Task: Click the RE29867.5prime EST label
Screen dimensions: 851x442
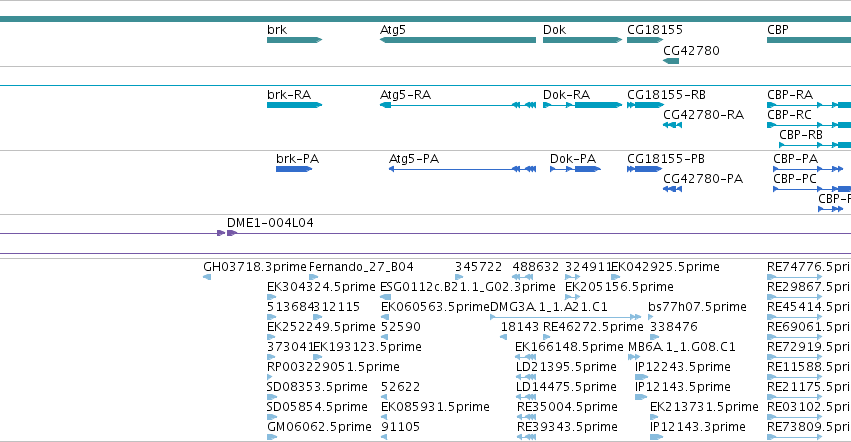Action: 809,287
